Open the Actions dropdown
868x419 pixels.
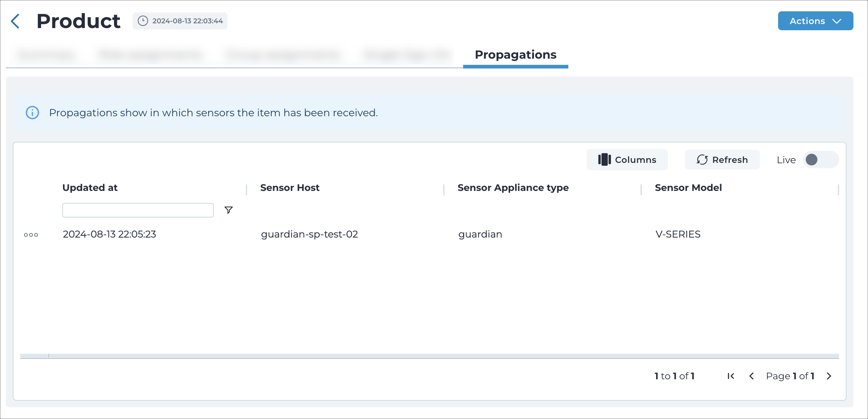click(815, 21)
